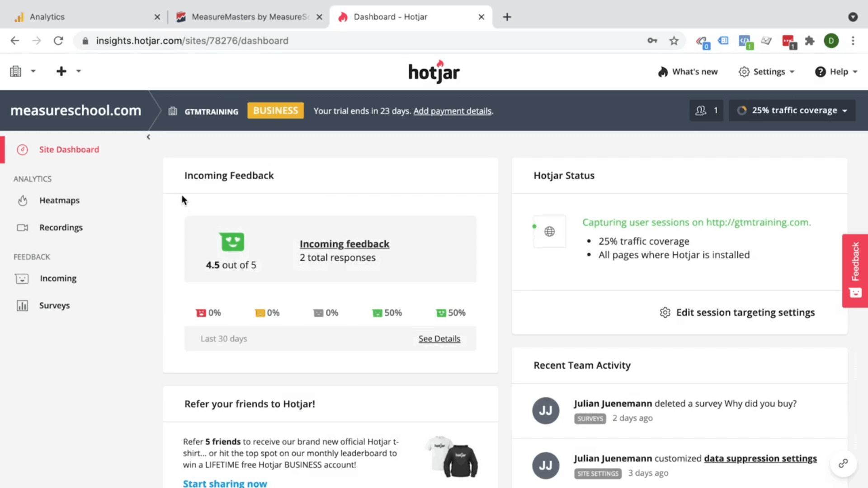Open the Heatmaps section
The height and width of the screenshot is (488, 868).
tap(59, 200)
